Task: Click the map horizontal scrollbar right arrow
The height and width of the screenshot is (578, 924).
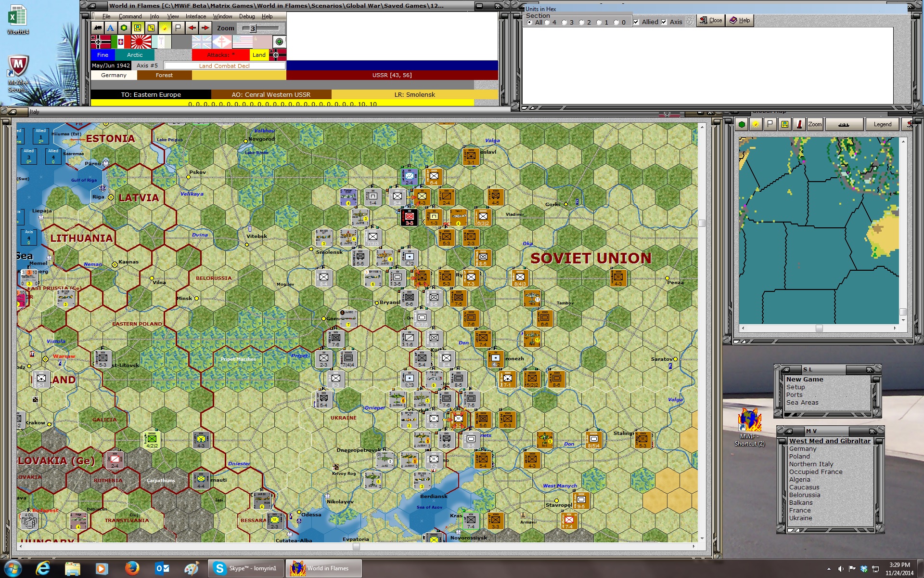Action: [693, 546]
